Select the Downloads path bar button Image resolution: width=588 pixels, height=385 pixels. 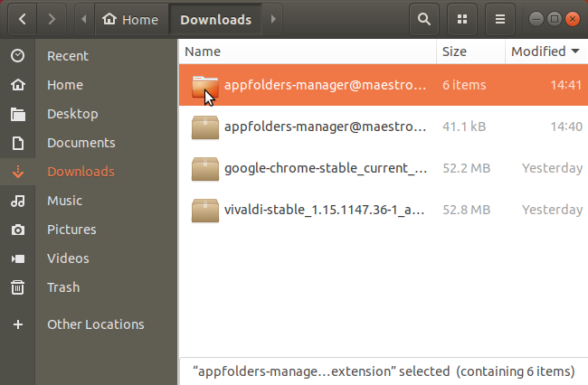pos(215,20)
